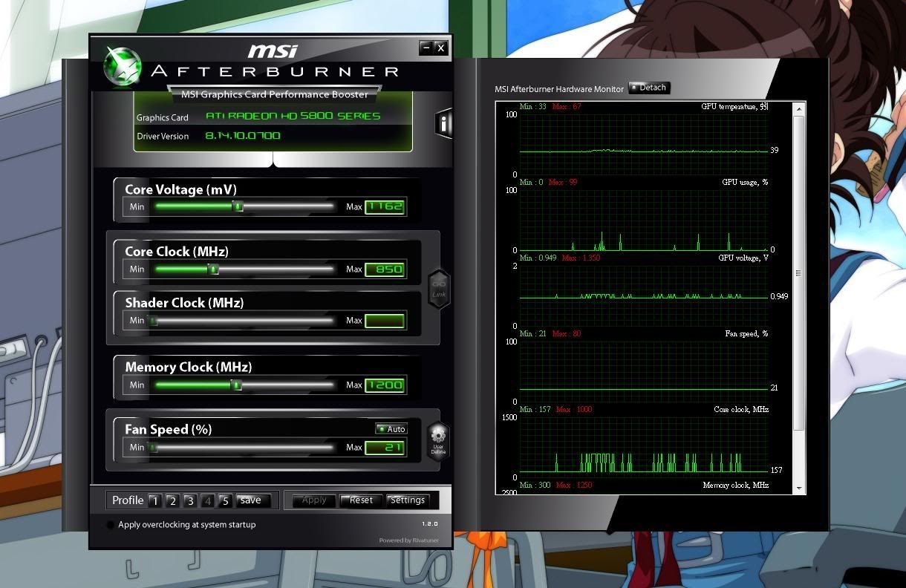Viewport: 906px width, 588px height.
Task: Reset clocks to defaults
Action: (x=361, y=500)
